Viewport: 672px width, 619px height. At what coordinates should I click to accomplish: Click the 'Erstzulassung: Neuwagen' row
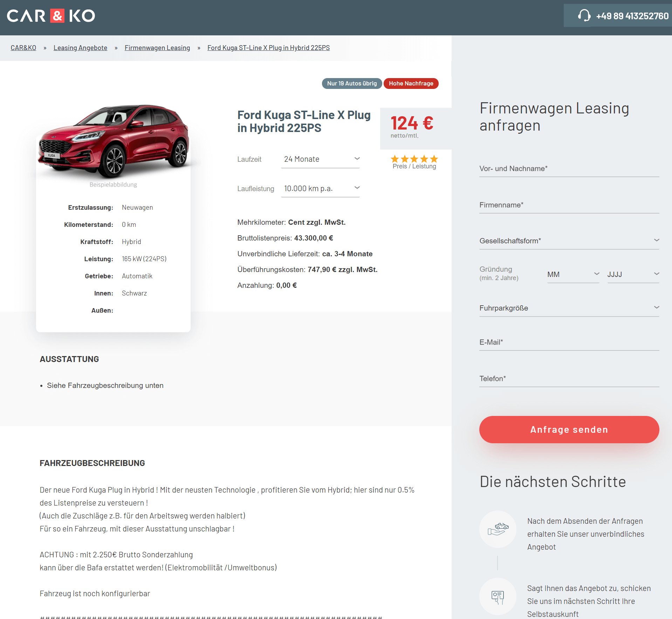pos(110,208)
